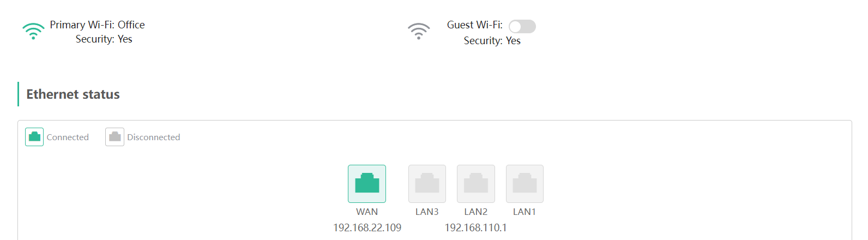Image resolution: width=868 pixels, height=240 pixels.
Task: Click Security: Yes under Primary Wi-Fi
Action: click(104, 39)
